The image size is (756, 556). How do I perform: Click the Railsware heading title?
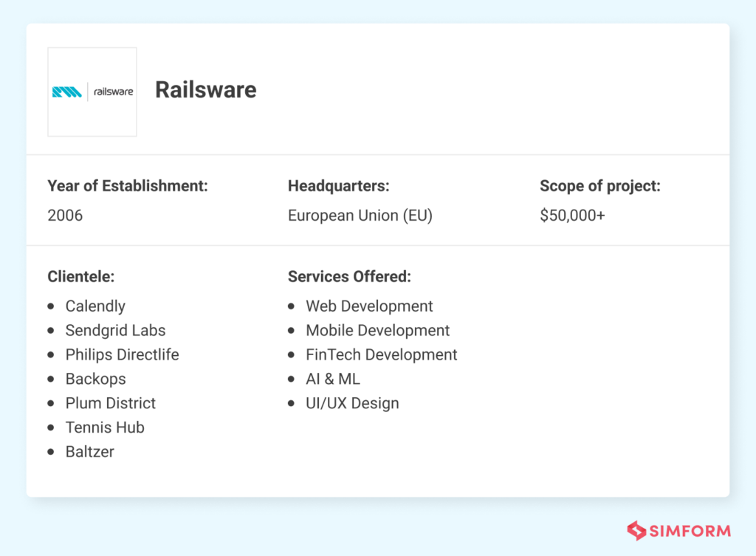point(205,89)
